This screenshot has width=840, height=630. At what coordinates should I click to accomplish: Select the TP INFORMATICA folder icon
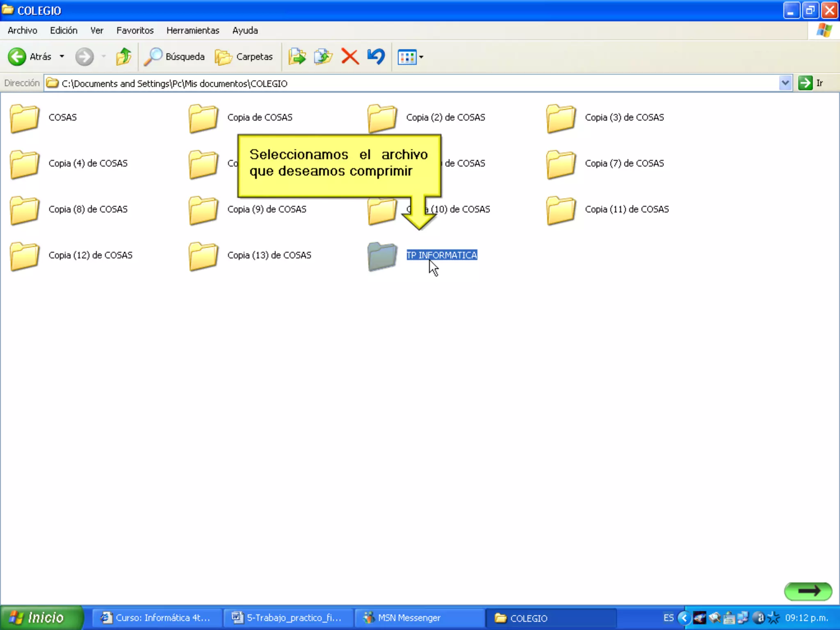coord(382,256)
